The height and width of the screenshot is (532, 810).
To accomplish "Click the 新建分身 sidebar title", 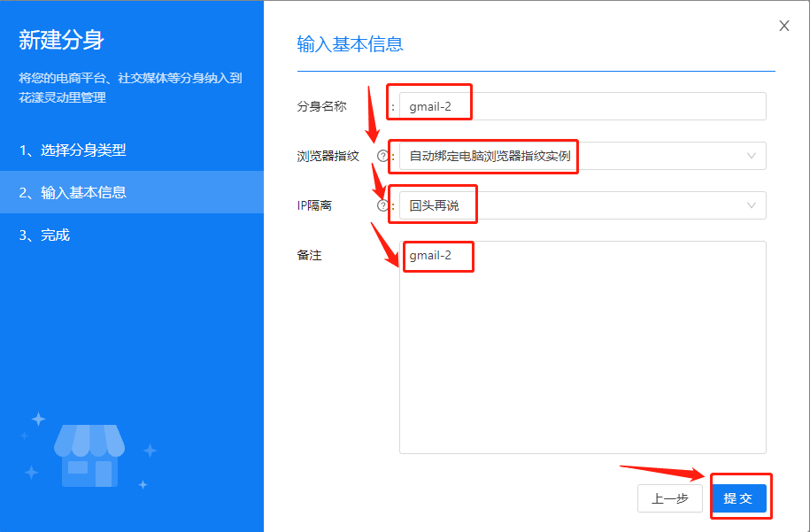I will point(62,40).
